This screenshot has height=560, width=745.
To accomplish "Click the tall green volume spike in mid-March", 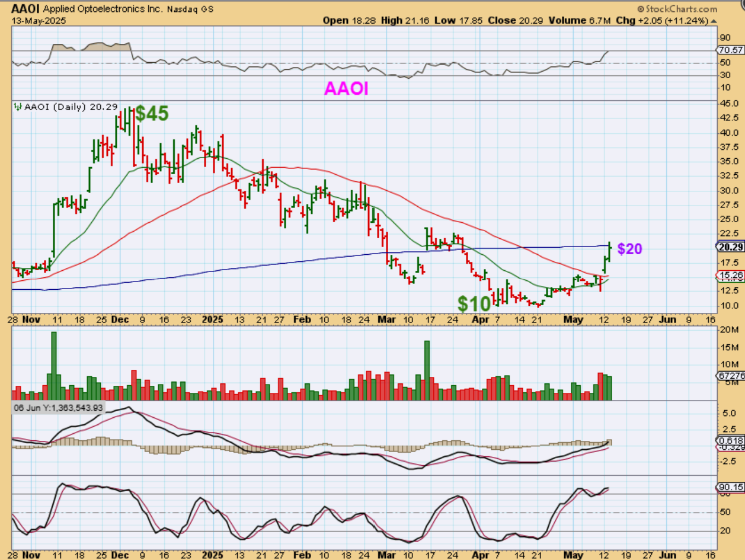I will 426,370.
